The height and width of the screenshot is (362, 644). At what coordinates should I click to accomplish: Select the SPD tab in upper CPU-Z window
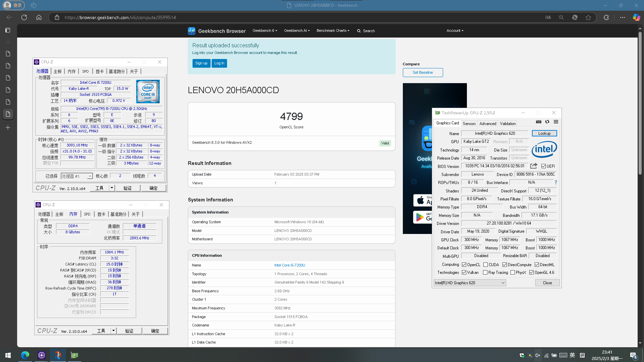pos(86,71)
